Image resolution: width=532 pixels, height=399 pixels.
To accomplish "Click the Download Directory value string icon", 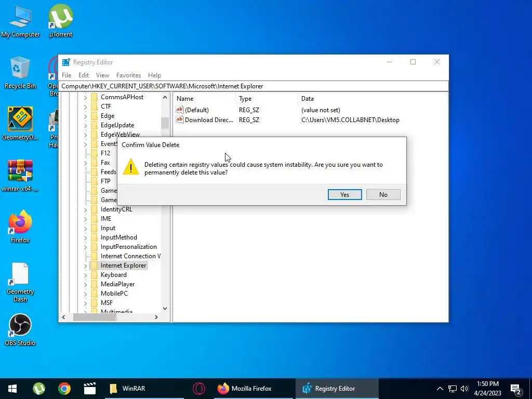I will coord(179,119).
